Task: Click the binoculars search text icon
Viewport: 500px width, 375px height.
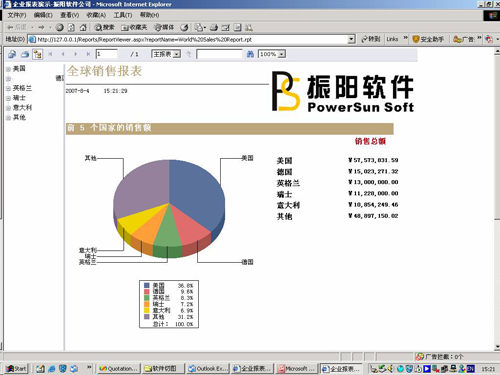Action: coord(250,54)
